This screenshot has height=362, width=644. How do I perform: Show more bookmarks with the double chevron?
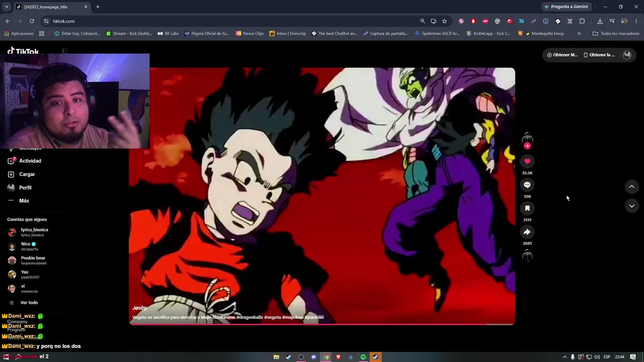pos(579,34)
